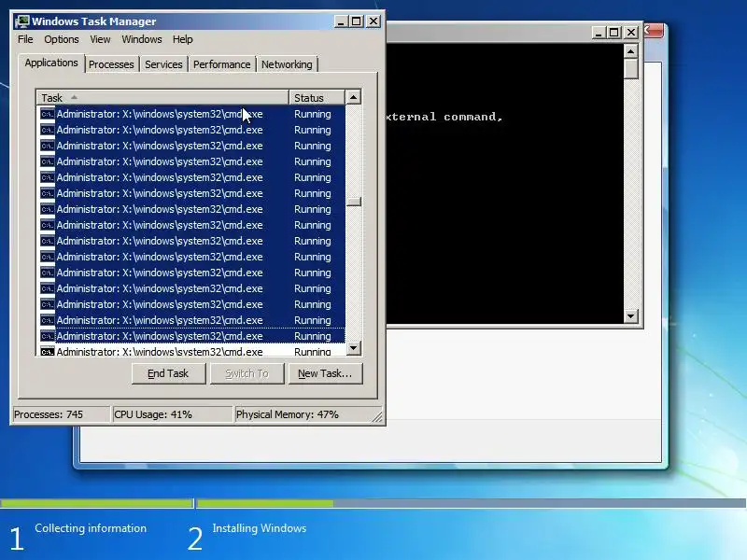Click the 'Collecting information' step label
This screenshot has width=747, height=560.
click(91, 528)
